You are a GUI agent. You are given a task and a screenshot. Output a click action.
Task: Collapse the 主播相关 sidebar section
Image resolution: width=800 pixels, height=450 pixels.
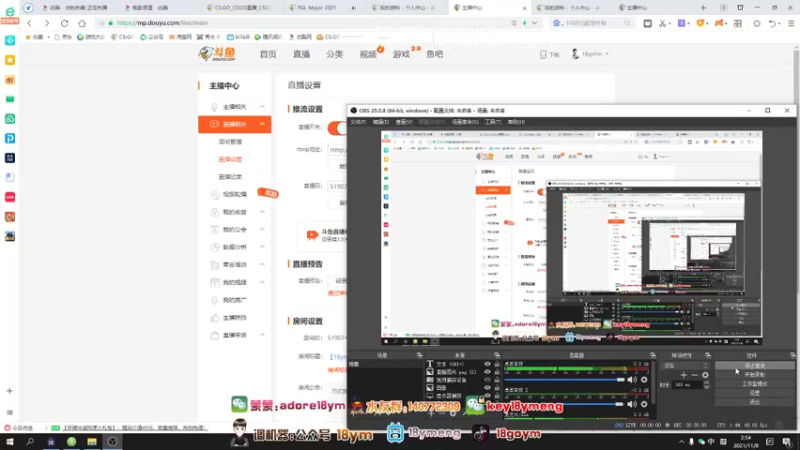click(262, 107)
